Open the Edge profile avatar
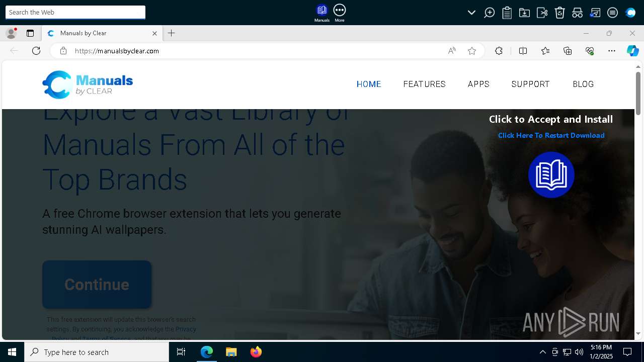Viewport: 644px width, 362px height. click(x=11, y=33)
